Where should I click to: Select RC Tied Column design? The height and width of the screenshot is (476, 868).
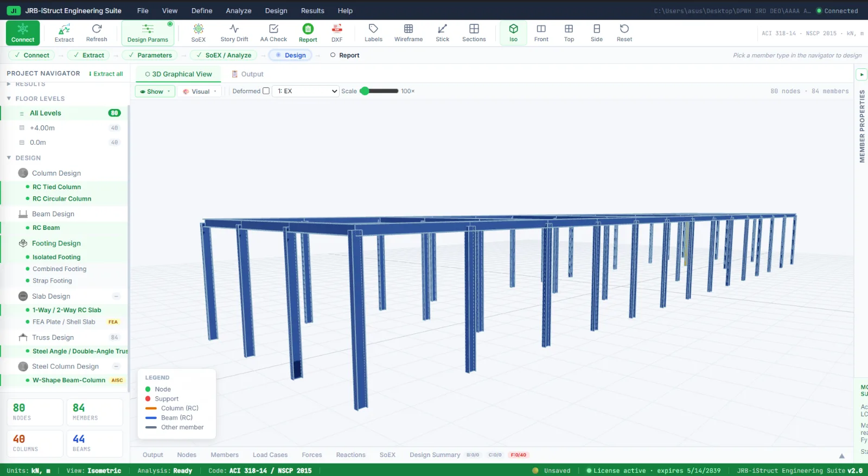[56, 187]
